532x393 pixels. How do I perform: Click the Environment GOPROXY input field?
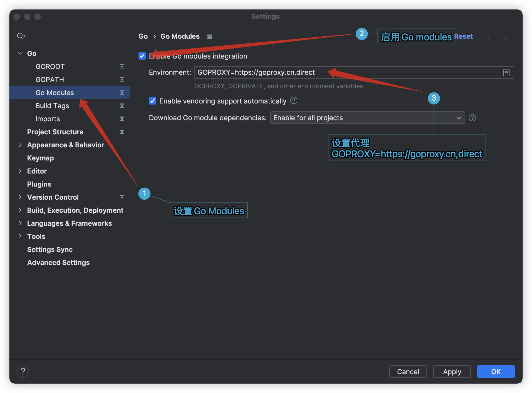[x=354, y=73]
